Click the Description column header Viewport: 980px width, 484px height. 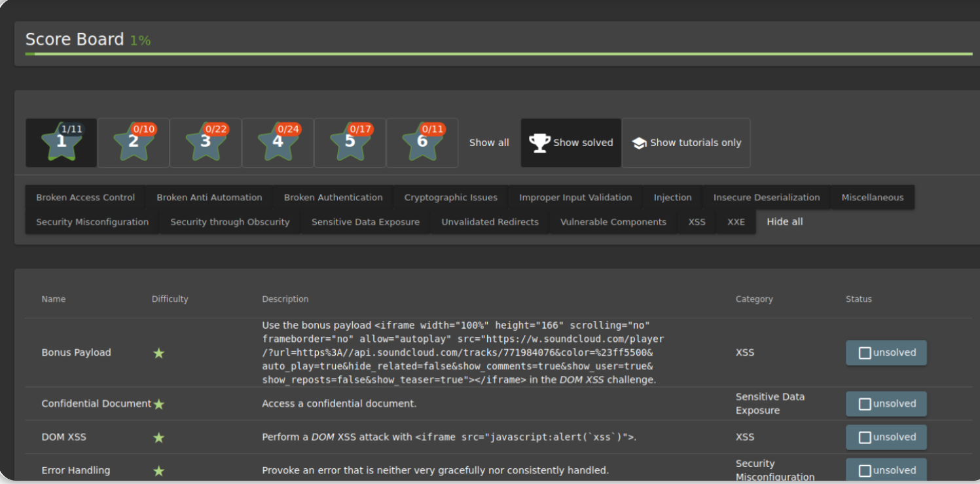[x=285, y=299]
